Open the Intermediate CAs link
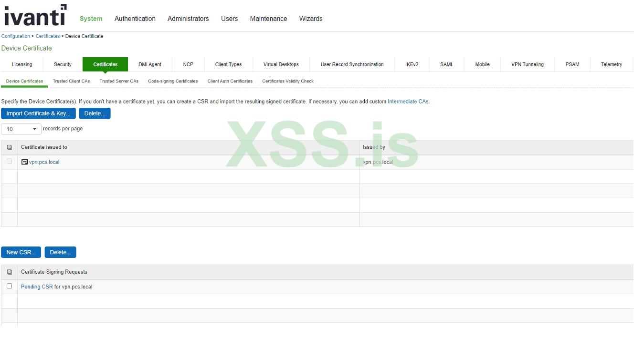The width and height of the screenshot is (644, 348). (409, 102)
